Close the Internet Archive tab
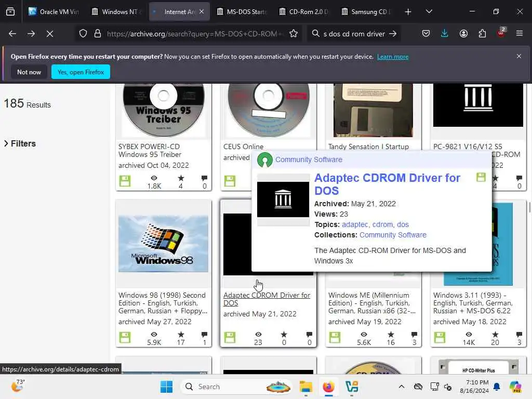The height and width of the screenshot is (399, 532). coord(202,12)
